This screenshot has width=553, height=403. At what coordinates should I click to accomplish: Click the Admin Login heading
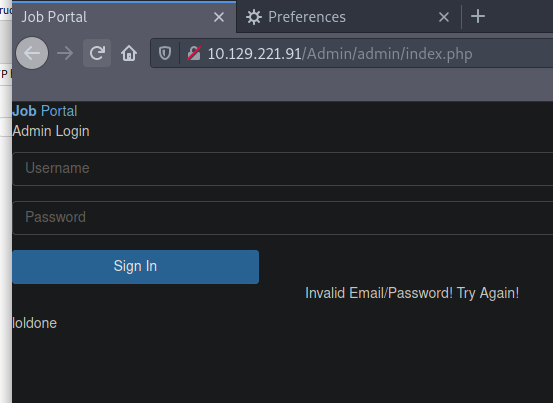[51, 131]
